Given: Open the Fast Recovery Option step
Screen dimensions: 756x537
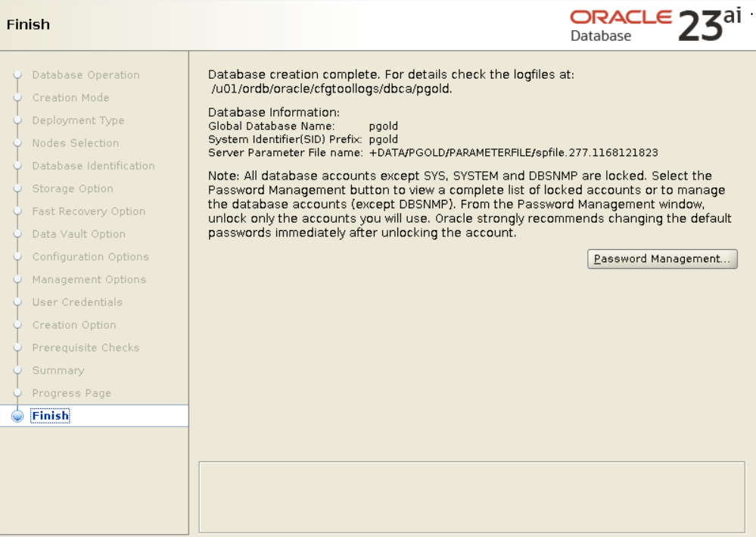Looking at the screenshot, I should click(x=89, y=211).
